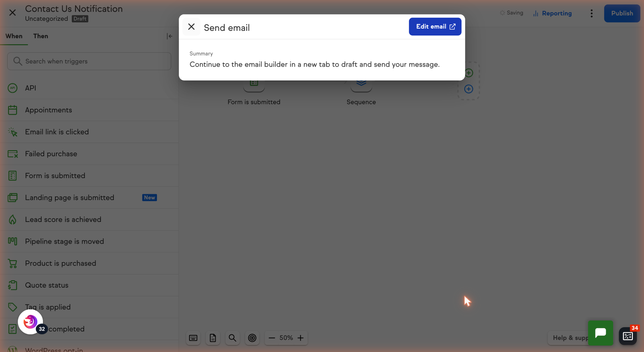
Task: Click the canvas search magnifier icon
Action: pos(232,338)
